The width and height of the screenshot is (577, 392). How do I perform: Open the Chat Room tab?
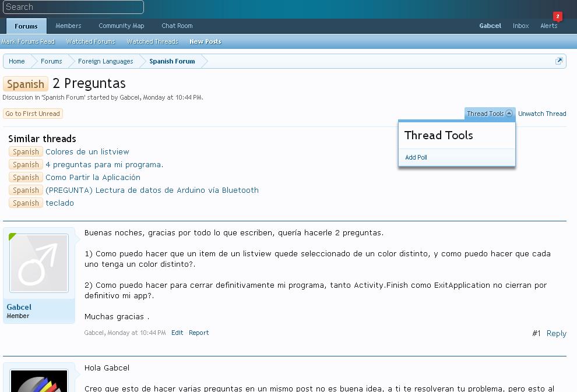[177, 26]
